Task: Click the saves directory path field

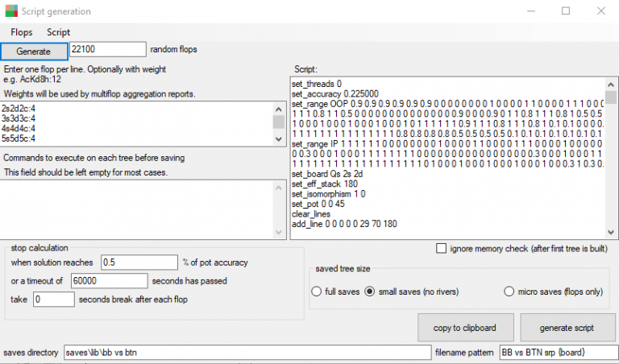Action: pyautogui.click(x=247, y=353)
